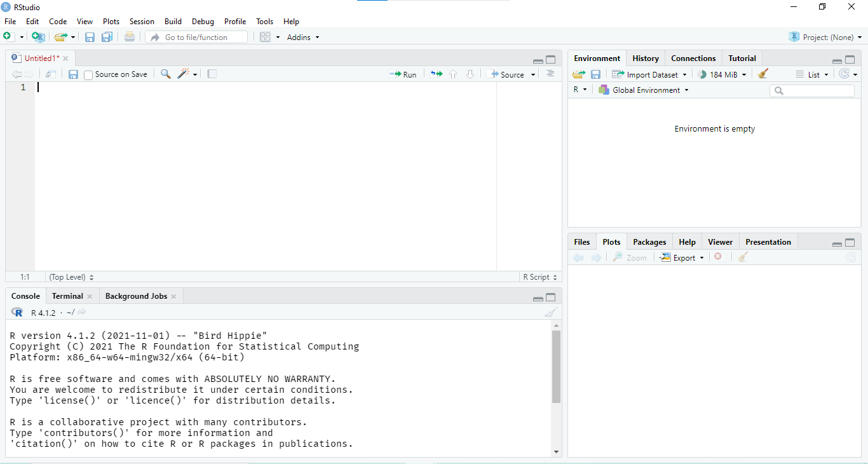Enable the Source on Save checkbox
Screen dimensions: 868x464
[x=88, y=75]
